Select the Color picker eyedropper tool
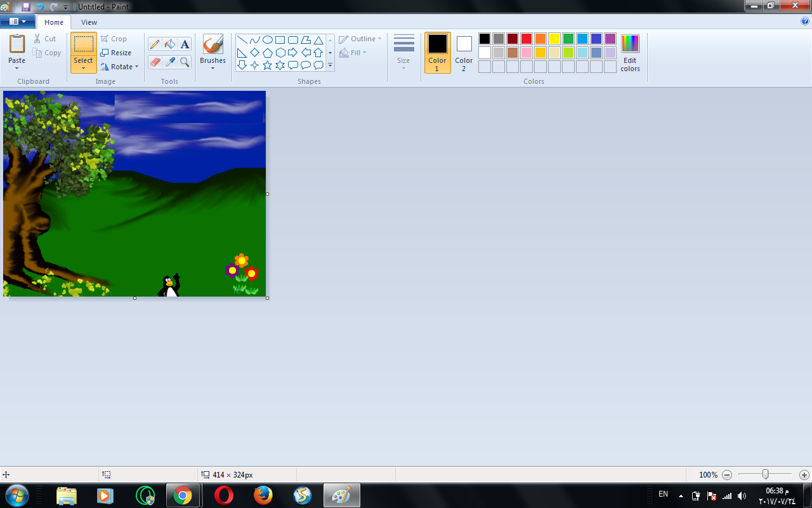The width and height of the screenshot is (812, 508). (169, 62)
